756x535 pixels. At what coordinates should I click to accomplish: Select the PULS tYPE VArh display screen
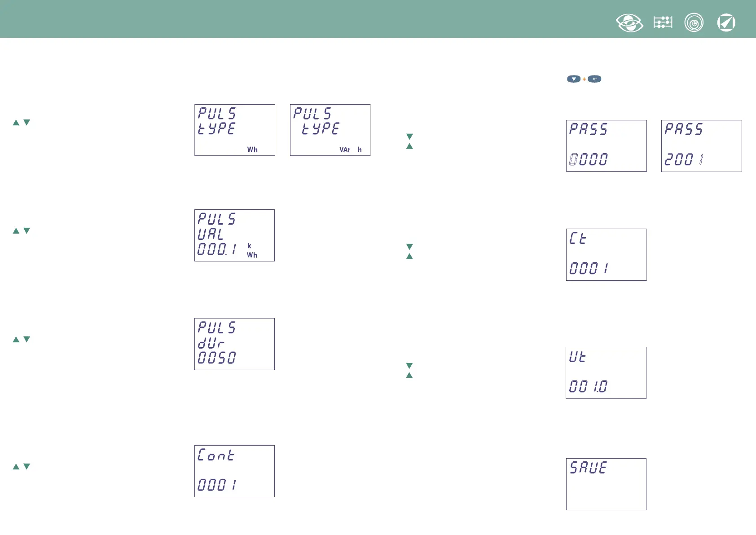point(330,130)
